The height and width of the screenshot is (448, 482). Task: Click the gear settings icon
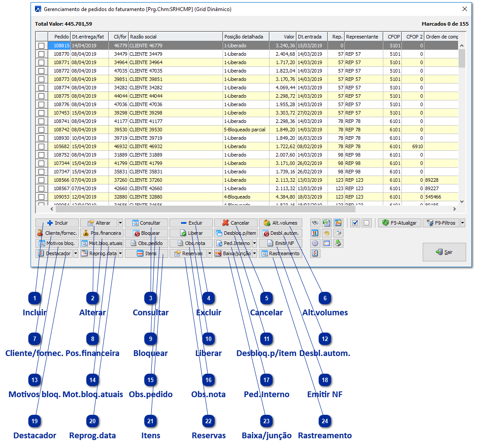(315, 243)
